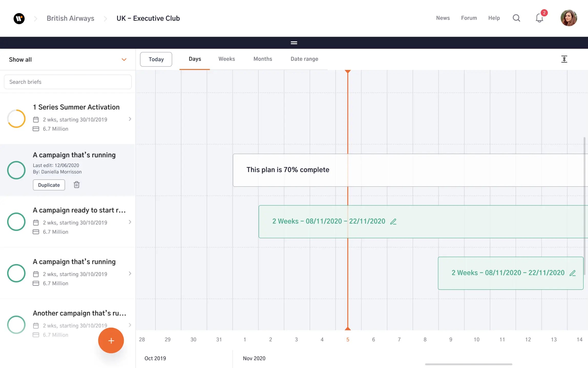
Task: Open UK – Executive Club breadcrumb
Action: pos(148,18)
